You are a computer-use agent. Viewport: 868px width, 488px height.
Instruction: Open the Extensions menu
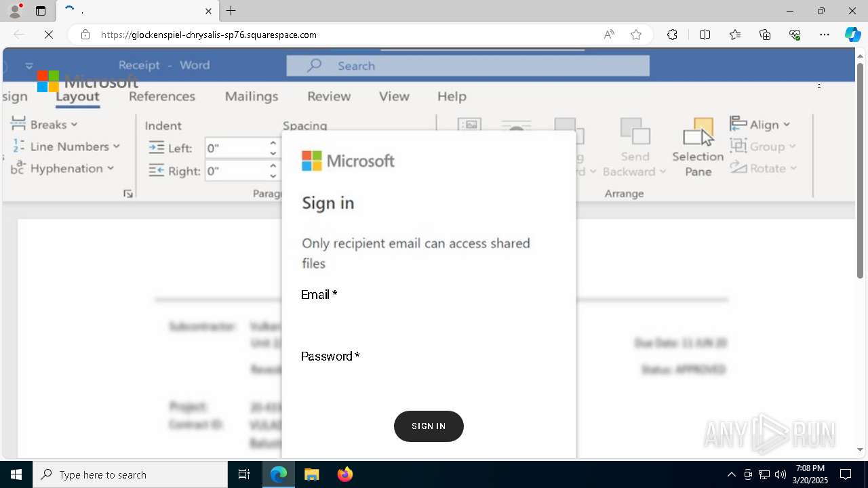tap(672, 35)
